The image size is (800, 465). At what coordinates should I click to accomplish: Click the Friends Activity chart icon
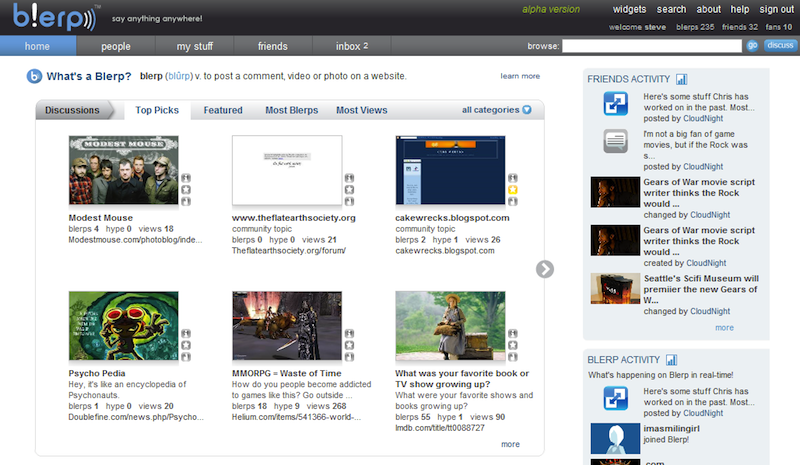[x=681, y=79]
